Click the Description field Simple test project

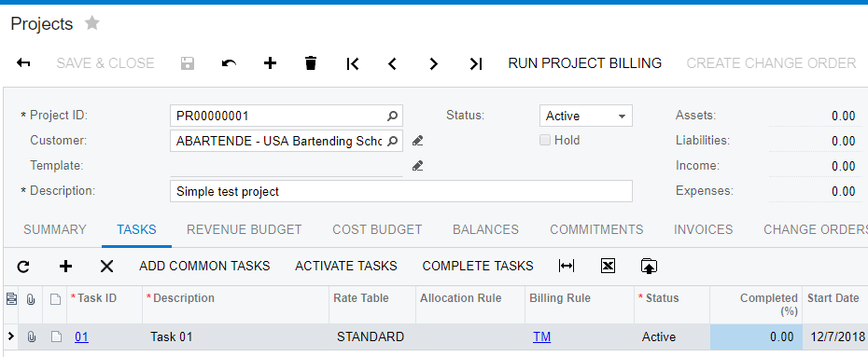tap(400, 191)
